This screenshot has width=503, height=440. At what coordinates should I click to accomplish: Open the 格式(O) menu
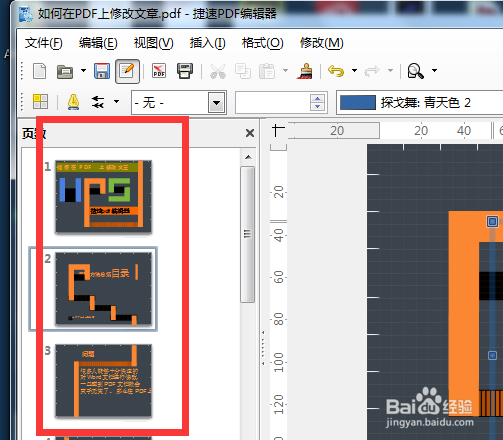click(x=262, y=43)
